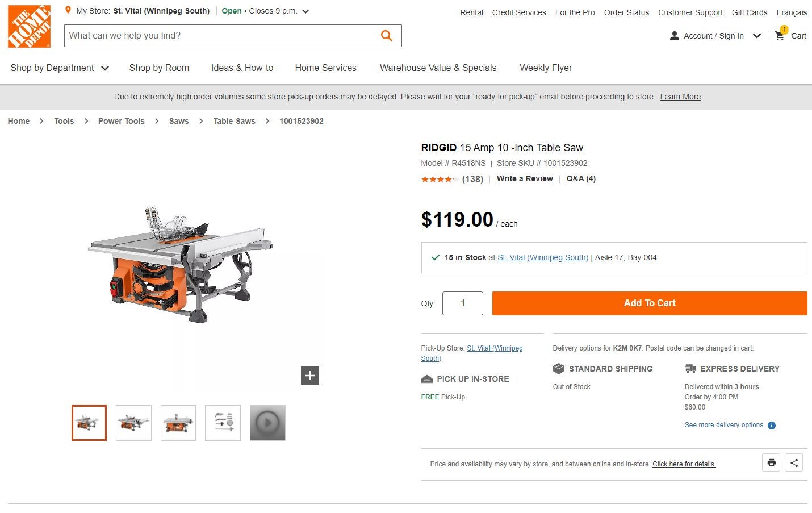Expand the store hours chevron
Screen dimensions: 812x513
pyautogui.click(x=305, y=11)
